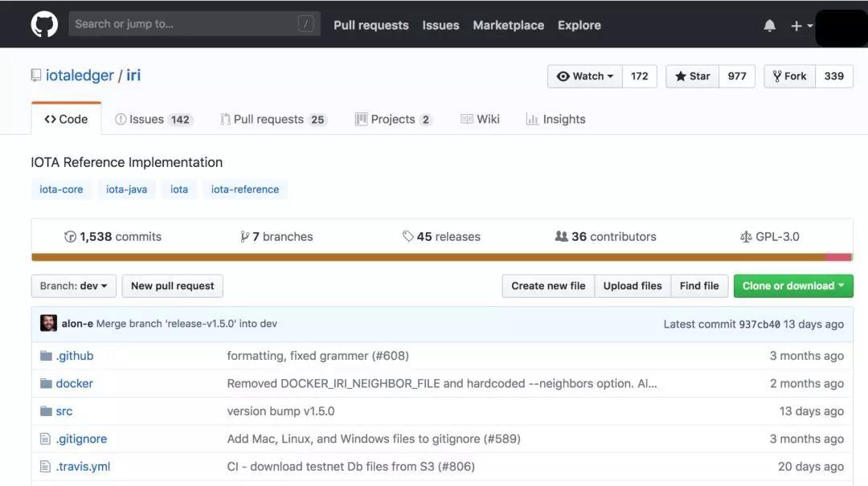View the 339 forks count
The width and height of the screenshot is (868, 486).
coord(833,76)
